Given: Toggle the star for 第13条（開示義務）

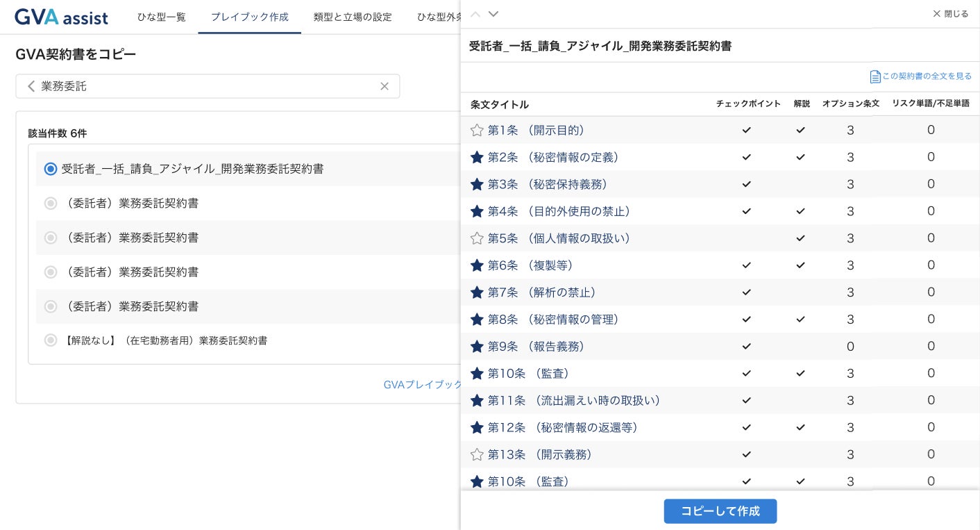Looking at the screenshot, I should point(477,455).
